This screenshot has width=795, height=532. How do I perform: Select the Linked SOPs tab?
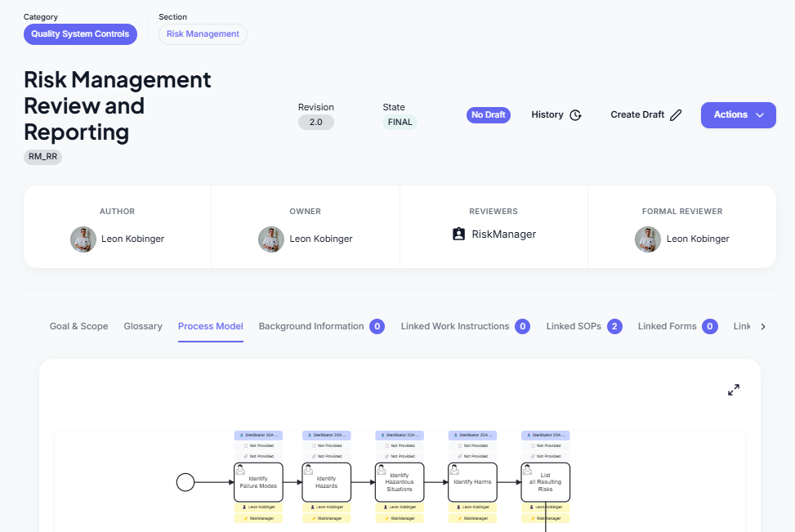pyautogui.click(x=574, y=326)
